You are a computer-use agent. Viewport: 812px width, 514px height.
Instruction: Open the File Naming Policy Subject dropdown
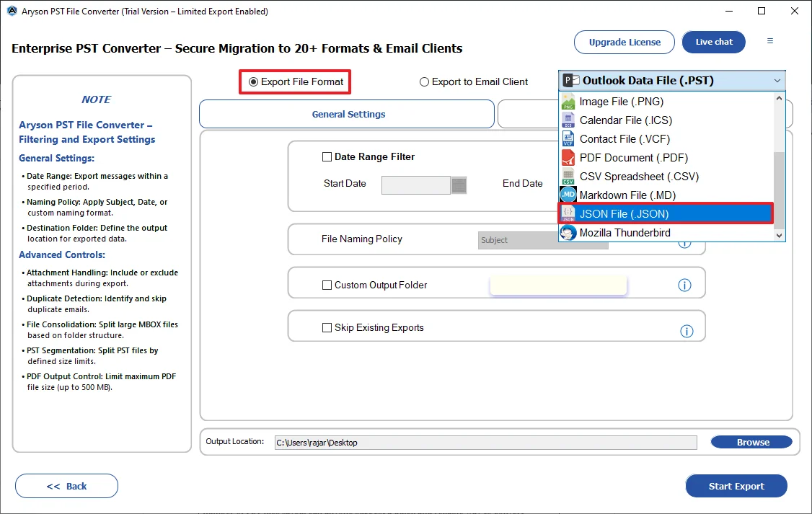pos(543,240)
